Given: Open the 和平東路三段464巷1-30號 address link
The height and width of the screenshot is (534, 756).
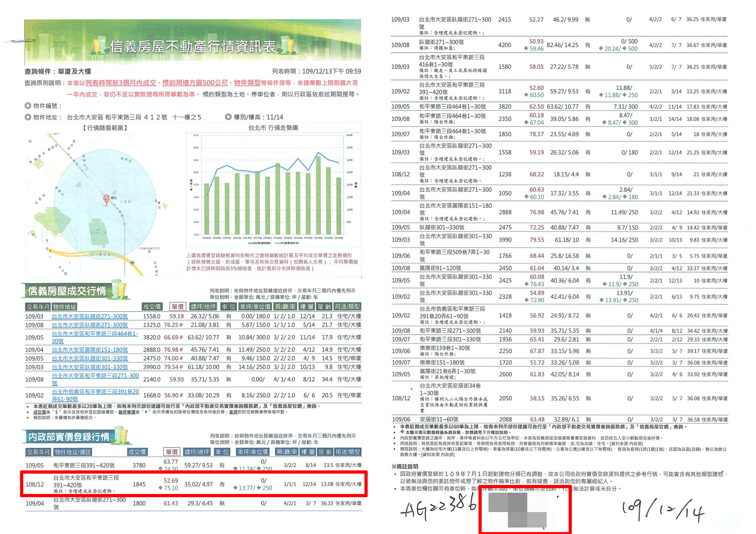Looking at the screenshot, I should [95, 337].
